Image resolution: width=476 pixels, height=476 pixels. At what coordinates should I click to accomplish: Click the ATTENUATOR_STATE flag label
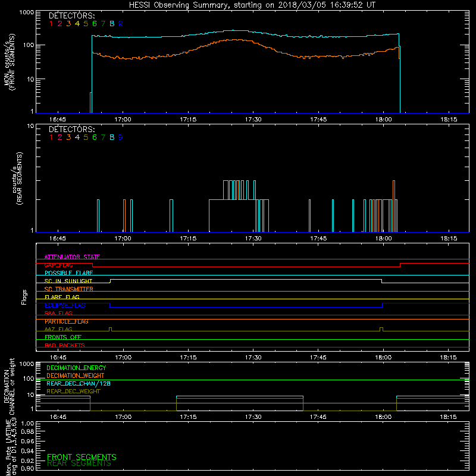[72, 257]
